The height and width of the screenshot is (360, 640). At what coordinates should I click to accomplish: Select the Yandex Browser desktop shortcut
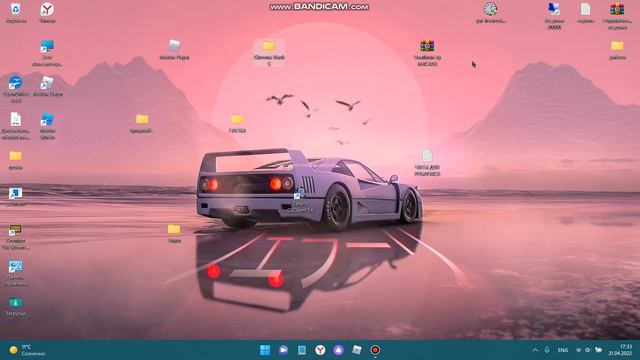point(47,13)
